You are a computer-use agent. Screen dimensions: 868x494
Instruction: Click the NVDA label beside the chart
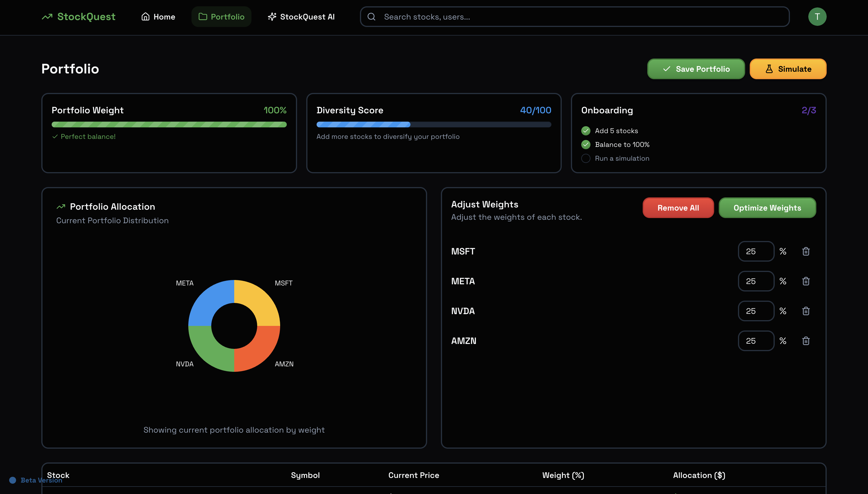point(185,364)
